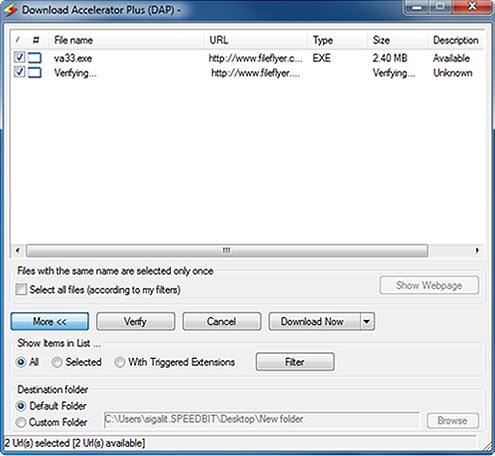Viewport: 495px width, 456px height.
Task: Click the EXE type cell
Action: tap(322, 58)
